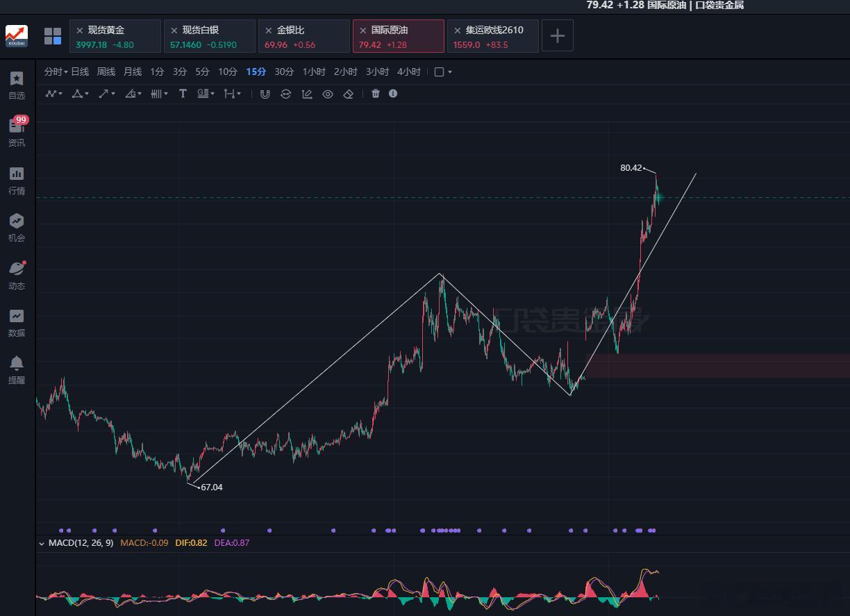Select 1分 timeframe
Image resolution: width=850 pixels, height=616 pixels.
click(157, 72)
